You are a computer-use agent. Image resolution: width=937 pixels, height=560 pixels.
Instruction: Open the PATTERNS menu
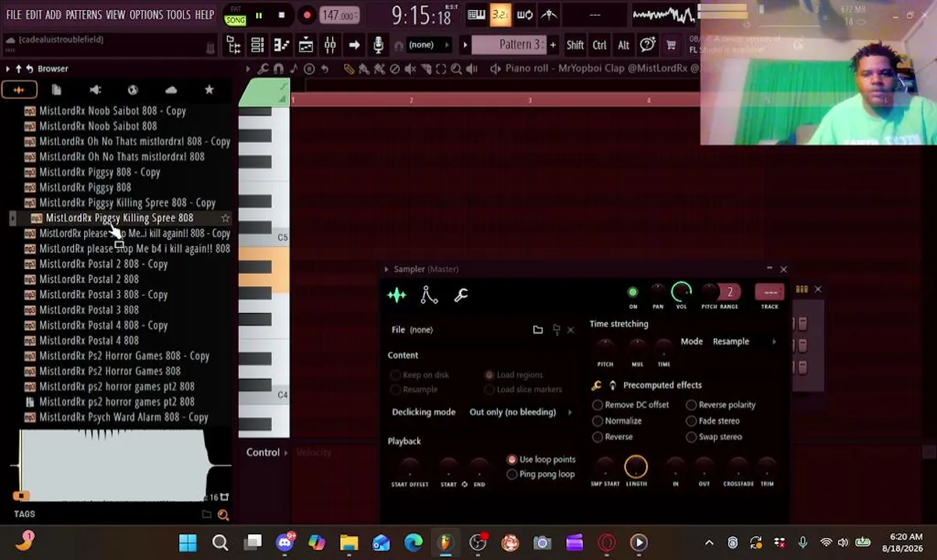[x=83, y=15]
